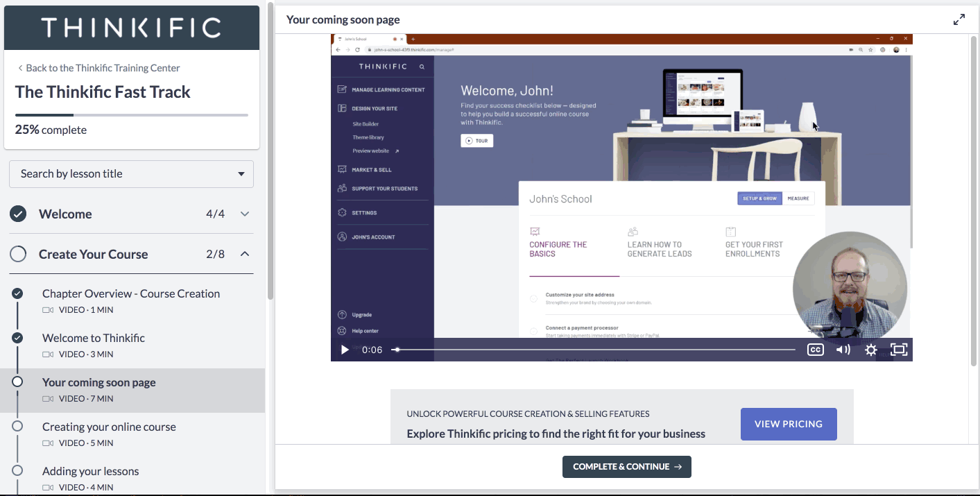Click Support Your Students icon in video
The width and height of the screenshot is (980, 496).
[342, 188]
